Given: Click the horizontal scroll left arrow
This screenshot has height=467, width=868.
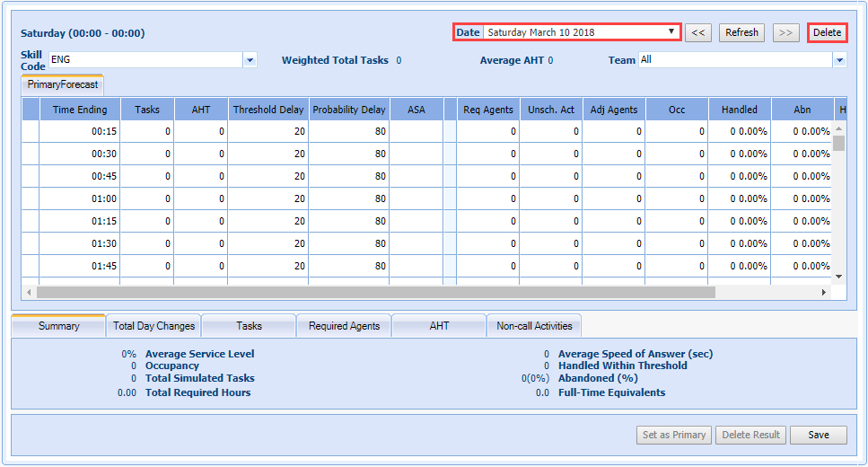Looking at the screenshot, I should click(x=29, y=293).
